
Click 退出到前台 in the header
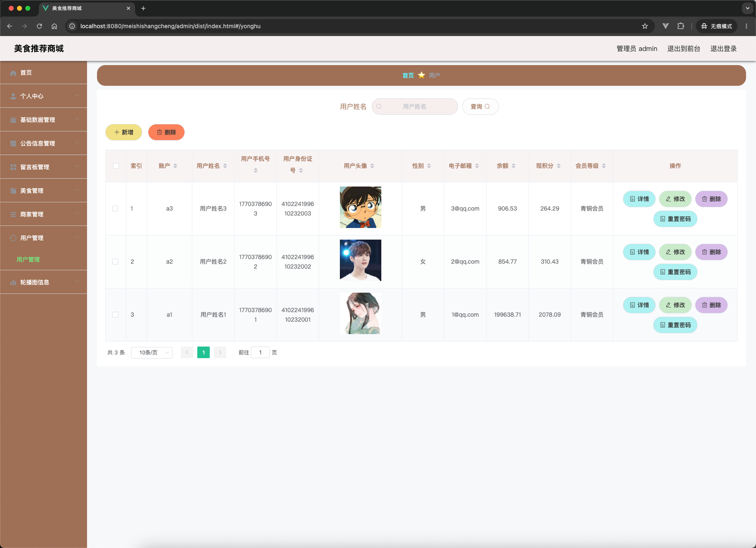coord(683,48)
